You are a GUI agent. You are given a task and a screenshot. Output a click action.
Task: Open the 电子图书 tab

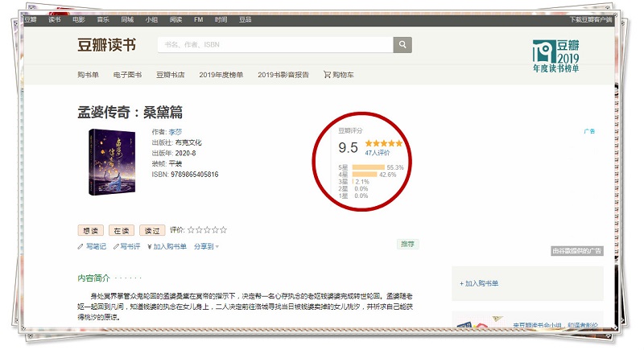coord(127,75)
